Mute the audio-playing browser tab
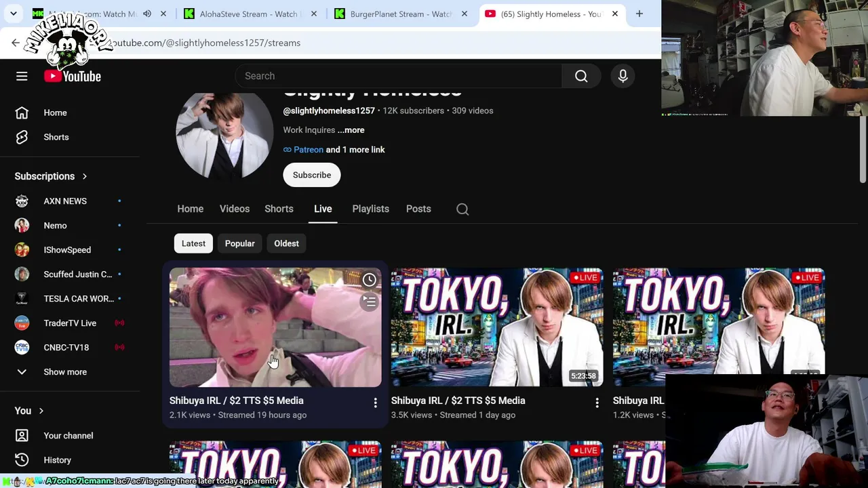Screen dimensions: 868x488 [x=147, y=14]
